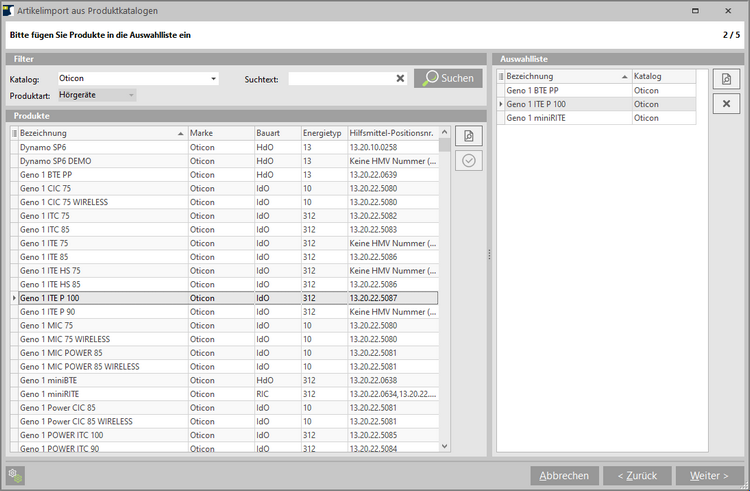The height and width of the screenshot is (491, 750).
Task: Select Geno 1 ITC 75 row
Action: click(224, 216)
